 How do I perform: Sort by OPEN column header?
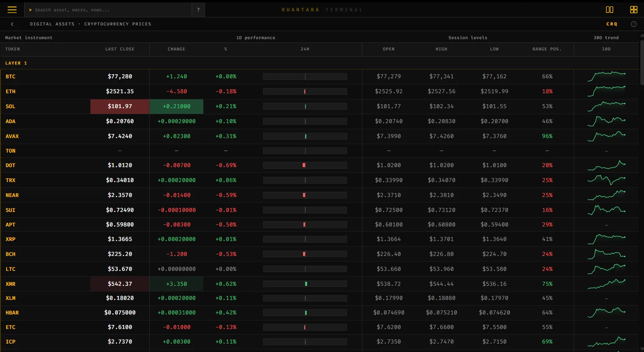coord(389,49)
